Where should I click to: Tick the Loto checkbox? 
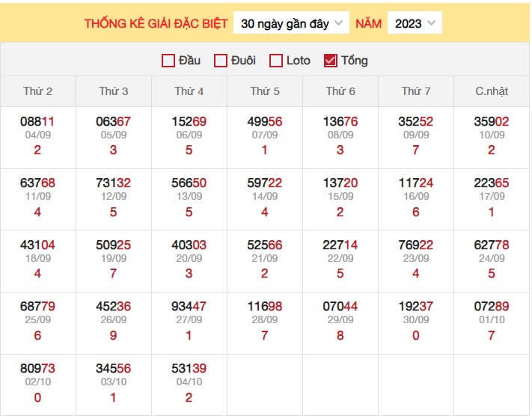276,61
